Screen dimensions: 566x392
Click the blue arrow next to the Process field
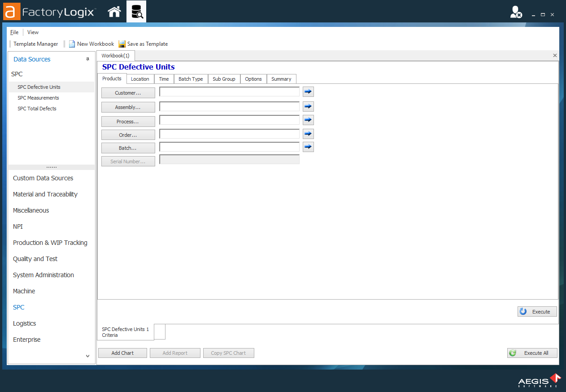coord(308,120)
